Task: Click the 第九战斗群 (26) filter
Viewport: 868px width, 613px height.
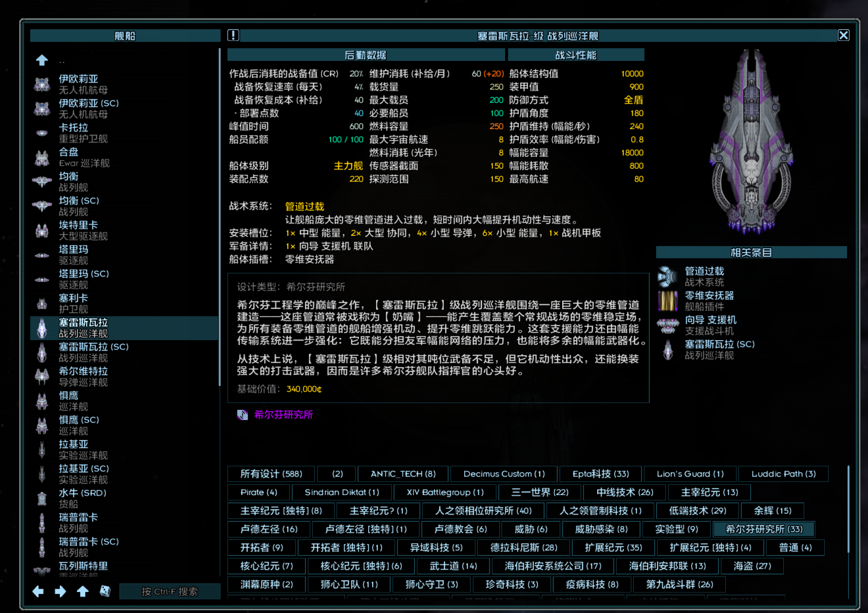Action: (x=679, y=584)
